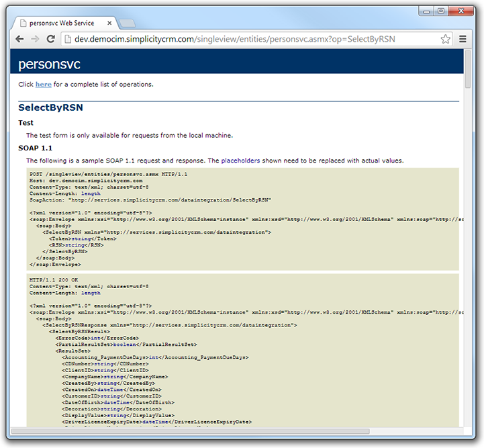
Task: Click the page icon in the address bar
Action: pyautogui.click(x=68, y=39)
